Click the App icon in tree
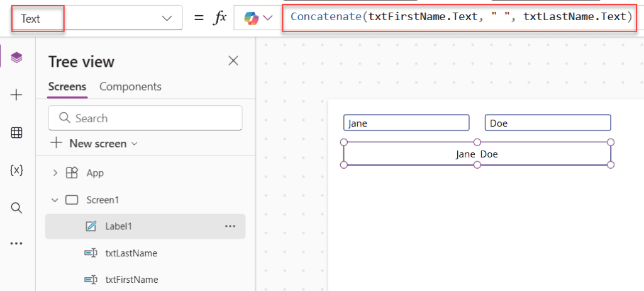The width and height of the screenshot is (644, 291). (72, 173)
